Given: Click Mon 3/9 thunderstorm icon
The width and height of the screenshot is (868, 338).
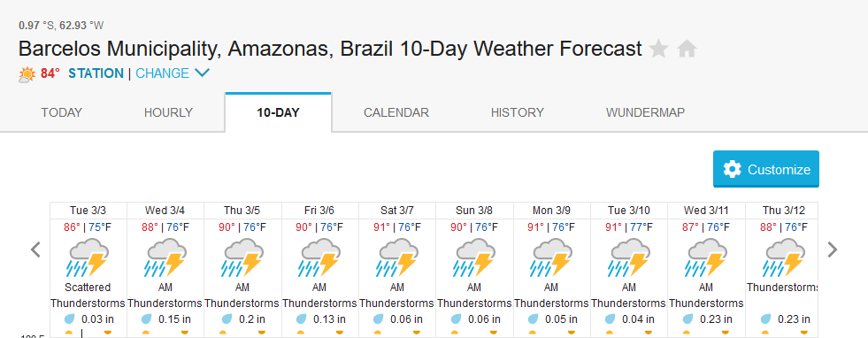Looking at the screenshot, I should click(552, 257).
